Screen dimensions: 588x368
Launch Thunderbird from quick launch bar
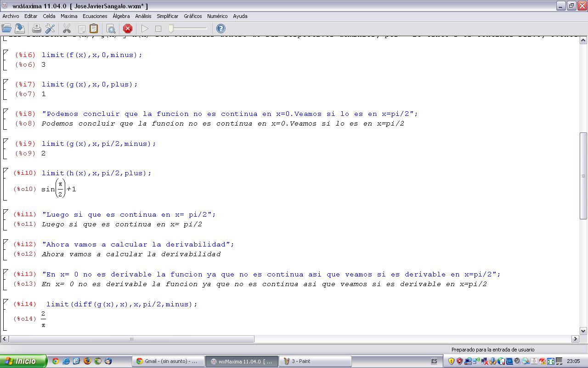108,361
